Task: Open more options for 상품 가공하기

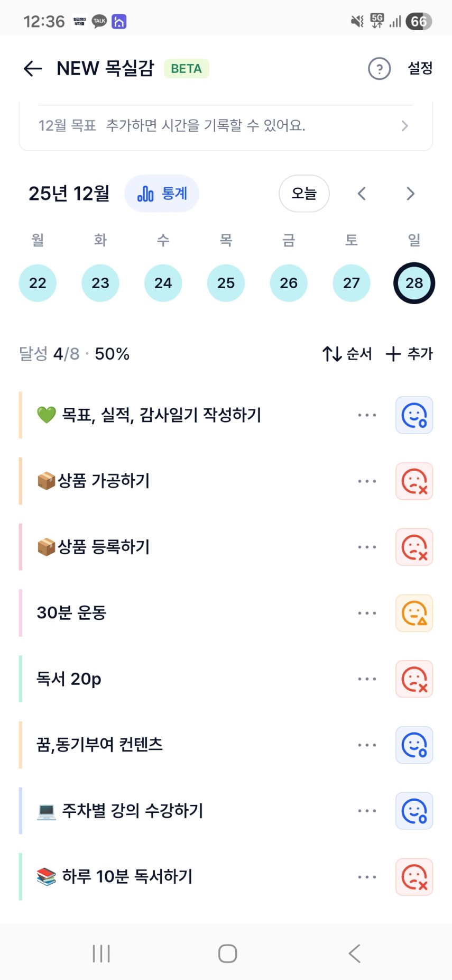Action: click(367, 481)
